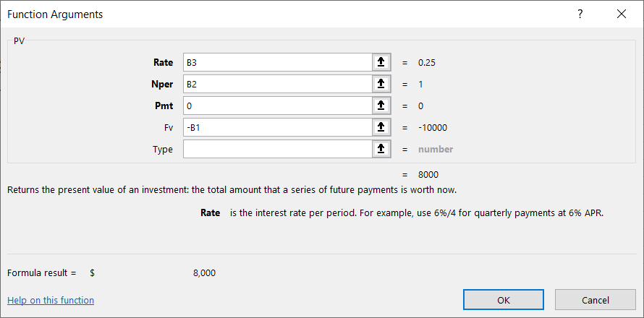Click the Fv text box containing -B1
The width and height of the screenshot is (644, 318).
click(x=277, y=127)
